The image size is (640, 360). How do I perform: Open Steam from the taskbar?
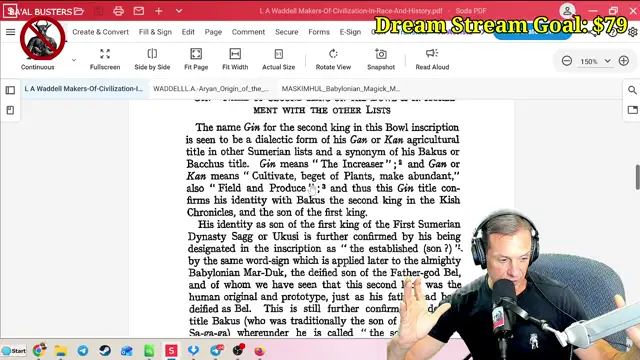point(105,351)
